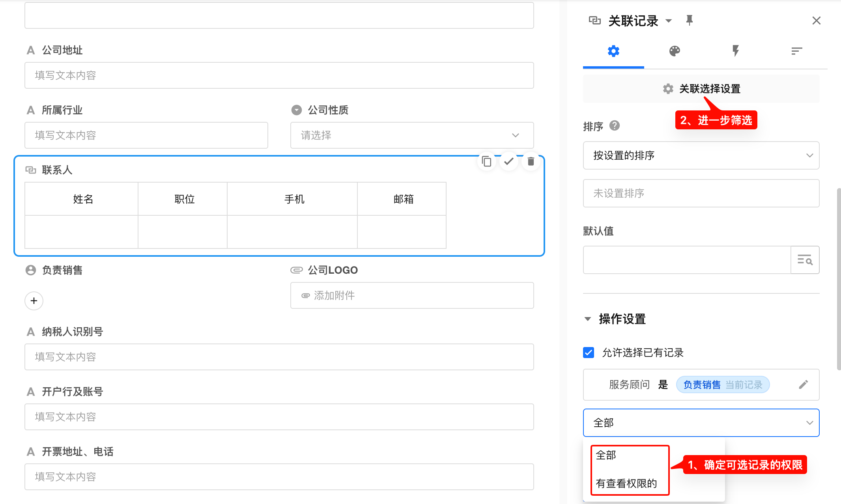Click the help icon next to 排序
Viewport: 841px width, 504px height.
pyautogui.click(x=615, y=126)
